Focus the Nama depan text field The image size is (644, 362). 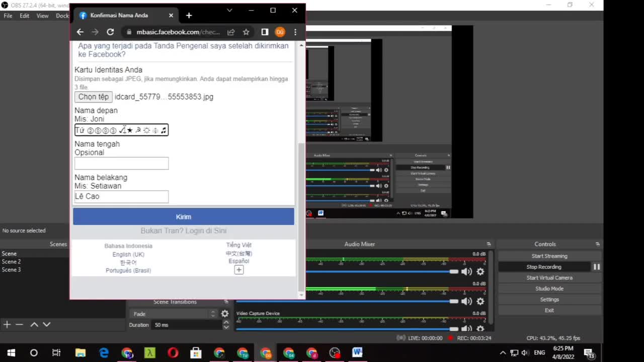coord(121,130)
